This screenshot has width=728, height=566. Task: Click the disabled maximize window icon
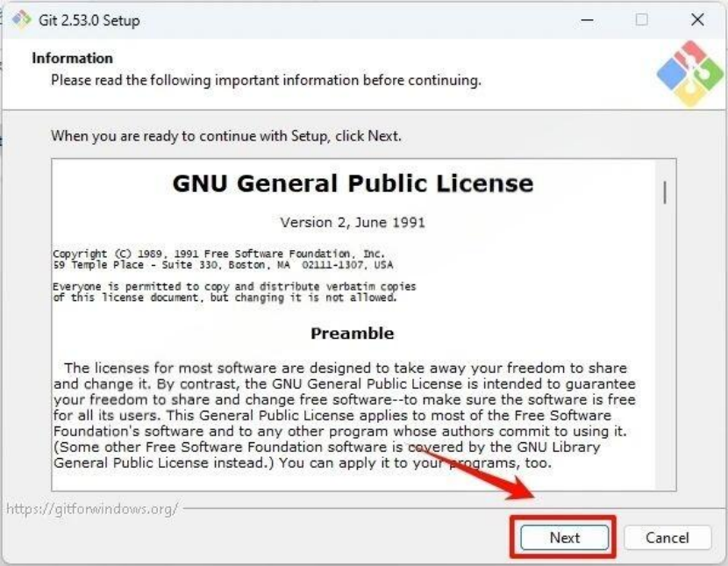click(642, 19)
